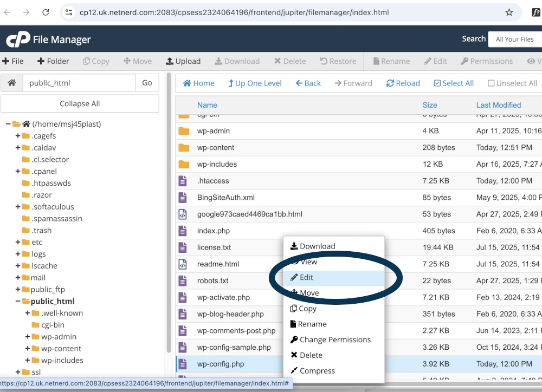Image resolution: width=542 pixels, height=392 pixels.
Task: Bookmark page with the star icon
Action: pos(509,12)
